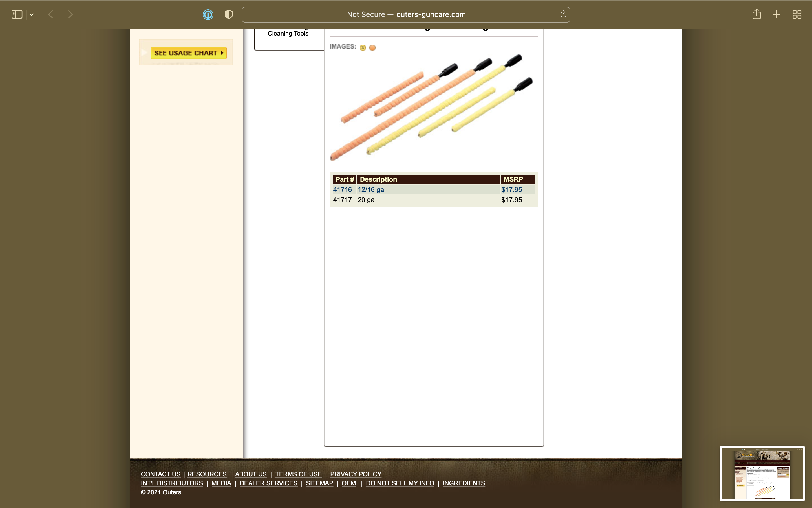Click the Description column header

(429, 179)
